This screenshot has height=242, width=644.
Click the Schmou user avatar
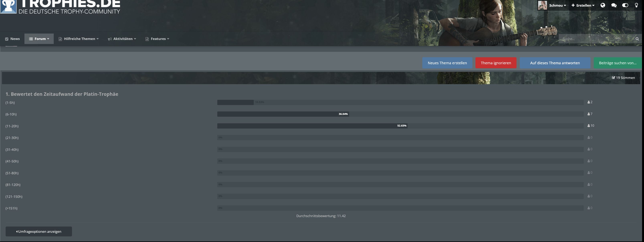pos(542,5)
